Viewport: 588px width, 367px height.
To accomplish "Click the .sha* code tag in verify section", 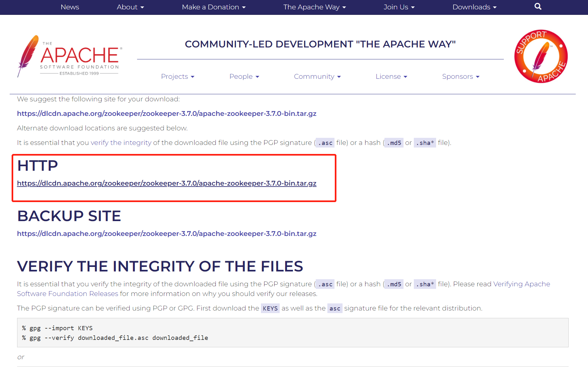I will pos(425,284).
